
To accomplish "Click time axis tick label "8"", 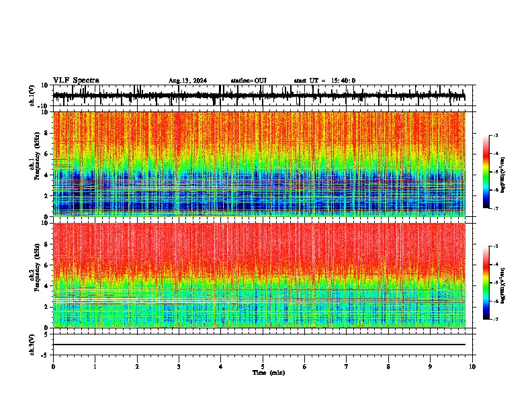I will point(388,367).
